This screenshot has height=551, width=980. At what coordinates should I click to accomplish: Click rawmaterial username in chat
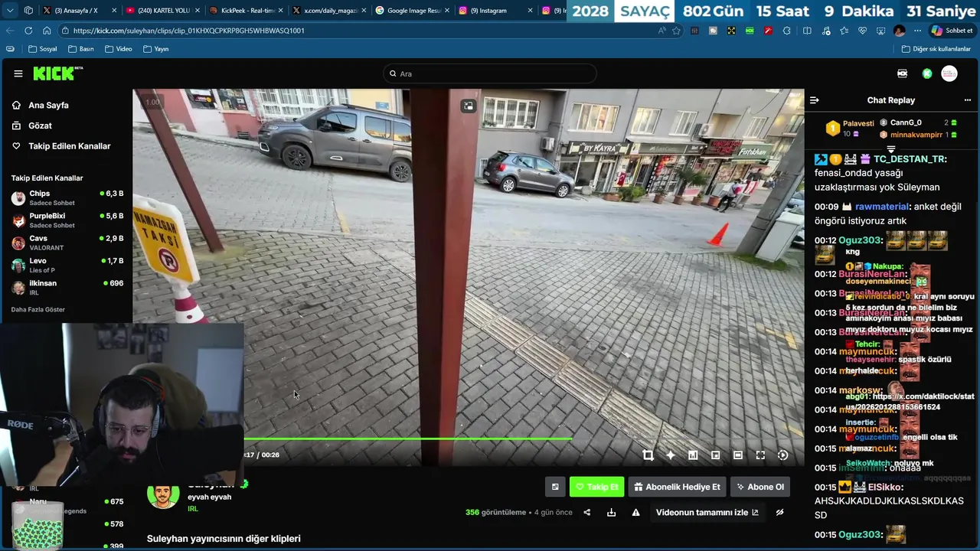click(x=882, y=207)
